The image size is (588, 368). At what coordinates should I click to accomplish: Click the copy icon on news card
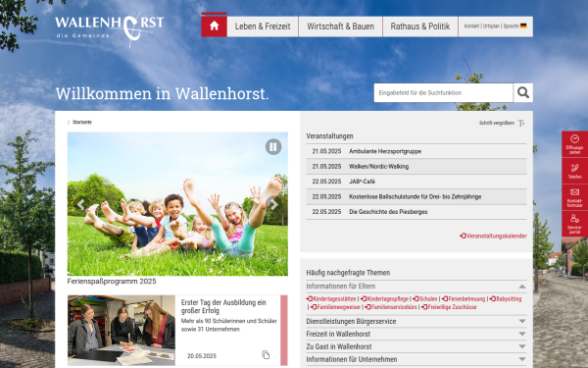(x=266, y=355)
